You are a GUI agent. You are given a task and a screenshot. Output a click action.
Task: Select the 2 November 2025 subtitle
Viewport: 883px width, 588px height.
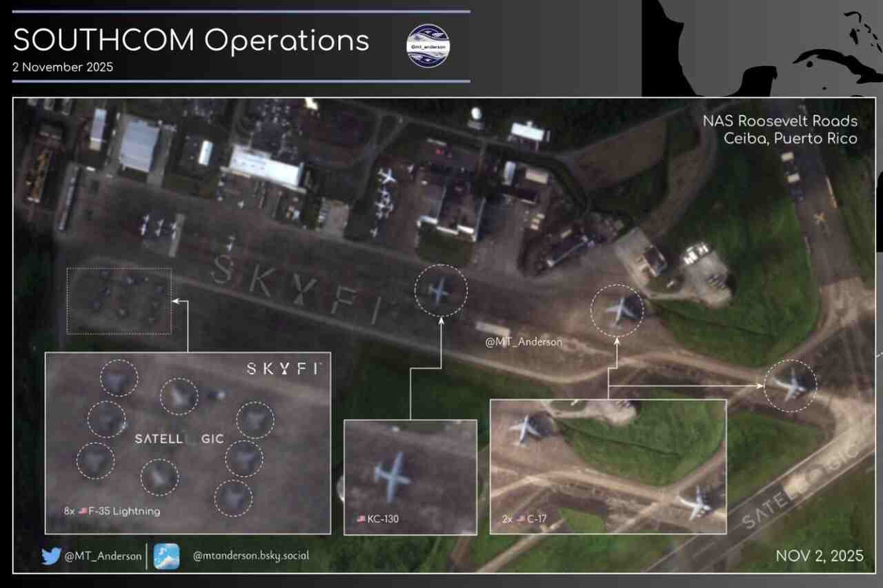coord(63,68)
